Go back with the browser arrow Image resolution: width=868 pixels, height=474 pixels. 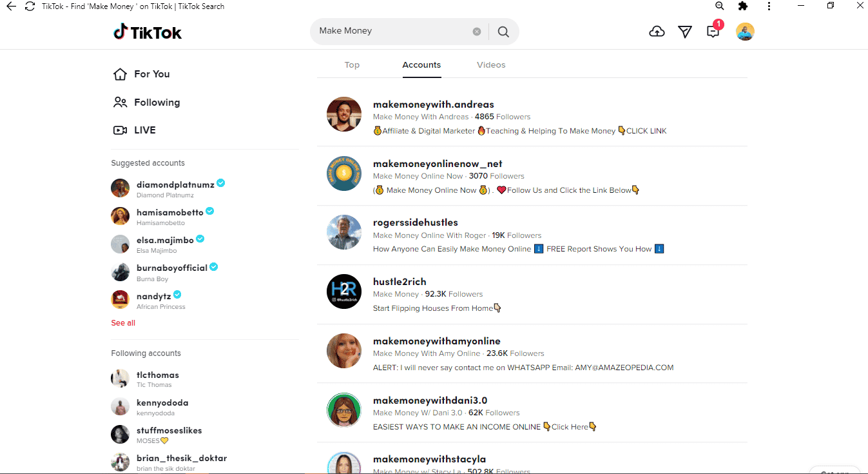10,6
